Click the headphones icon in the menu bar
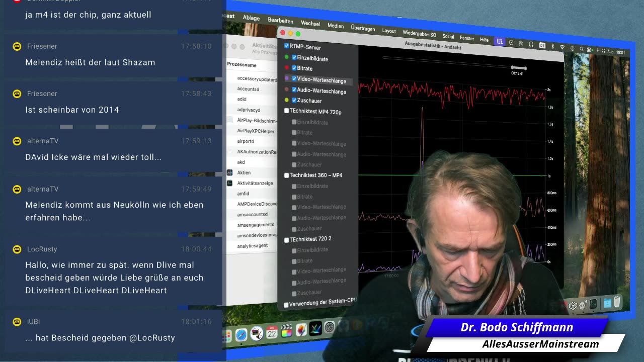Image resolution: width=644 pixels, height=362 pixels. 531,44
